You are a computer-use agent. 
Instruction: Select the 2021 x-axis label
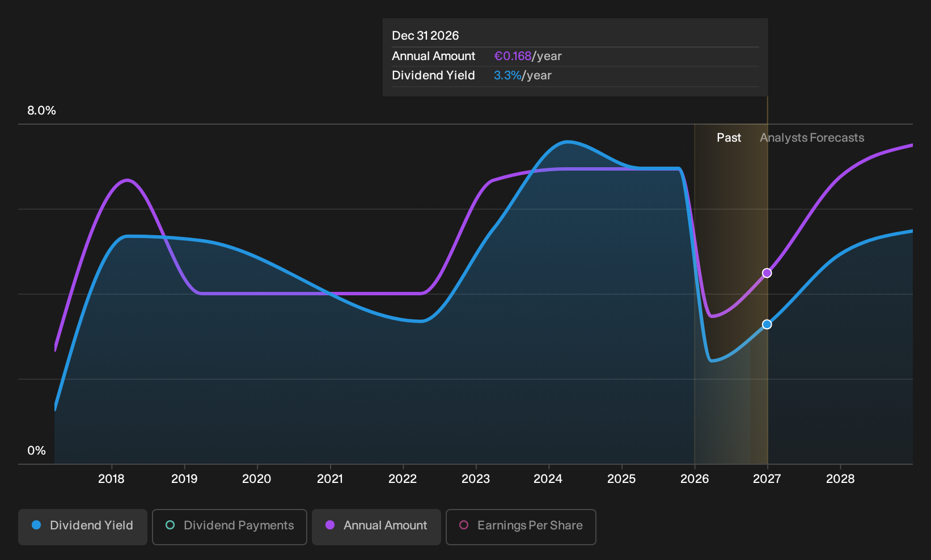click(x=330, y=479)
